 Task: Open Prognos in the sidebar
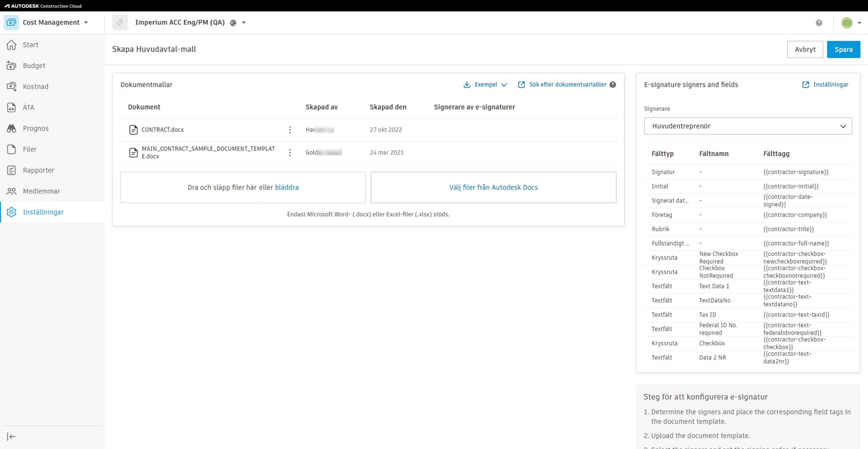(x=35, y=128)
